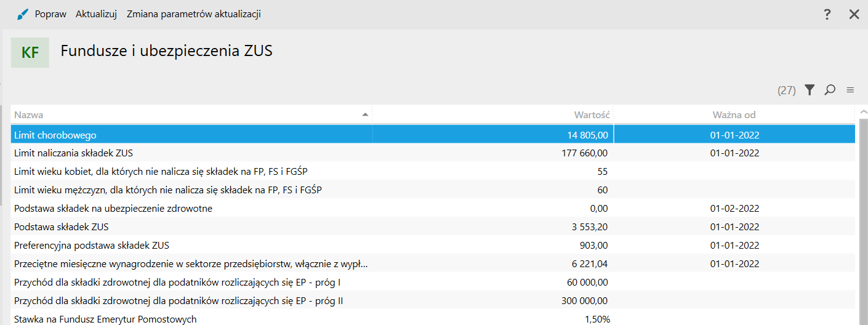Click the KF module badge icon
Image resolution: width=868 pixels, height=325 pixels.
click(x=30, y=52)
